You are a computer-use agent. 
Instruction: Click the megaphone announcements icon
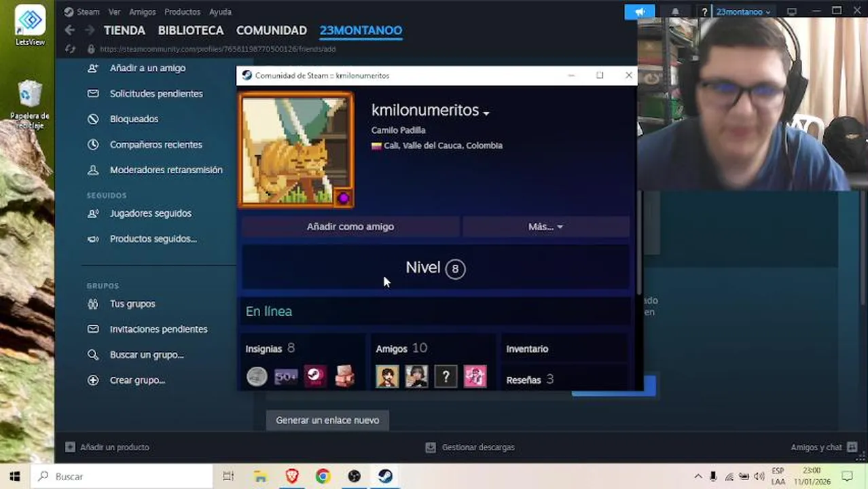(640, 12)
